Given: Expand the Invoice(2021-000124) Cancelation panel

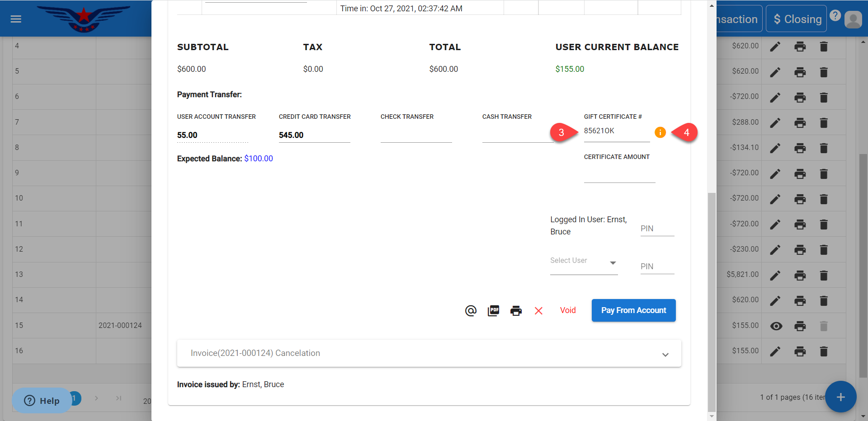Looking at the screenshot, I should pos(429,353).
